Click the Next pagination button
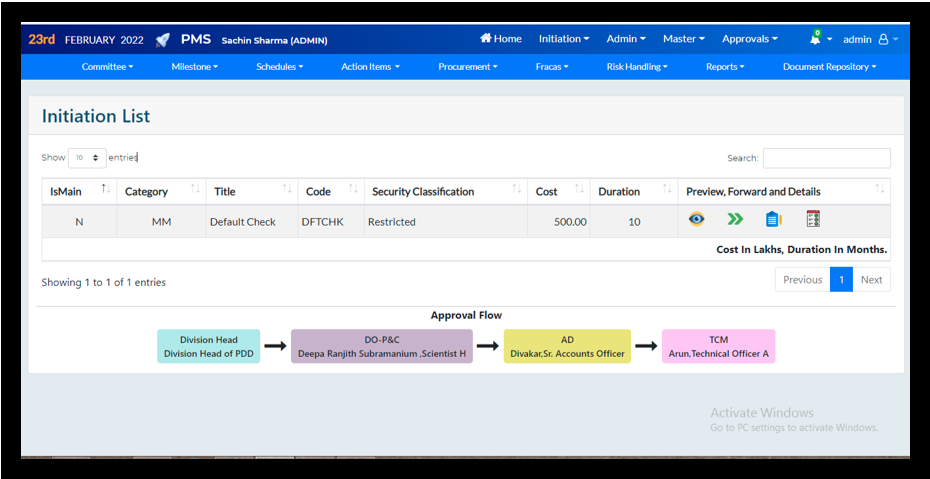The height and width of the screenshot is (479, 930). point(871,280)
